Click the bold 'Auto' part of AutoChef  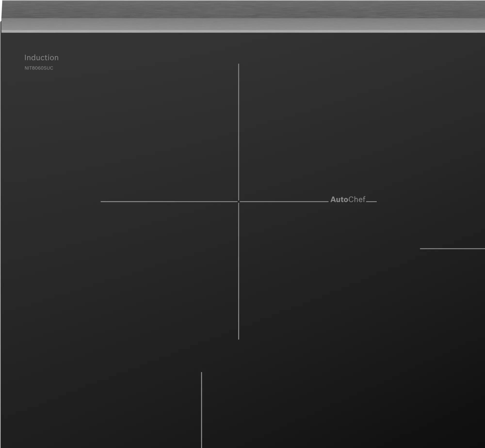click(339, 199)
